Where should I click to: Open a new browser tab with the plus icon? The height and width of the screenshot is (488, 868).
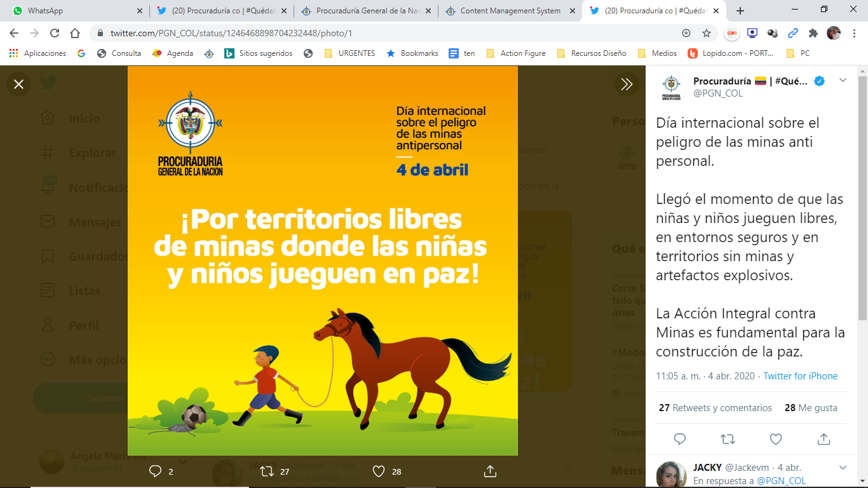point(740,11)
